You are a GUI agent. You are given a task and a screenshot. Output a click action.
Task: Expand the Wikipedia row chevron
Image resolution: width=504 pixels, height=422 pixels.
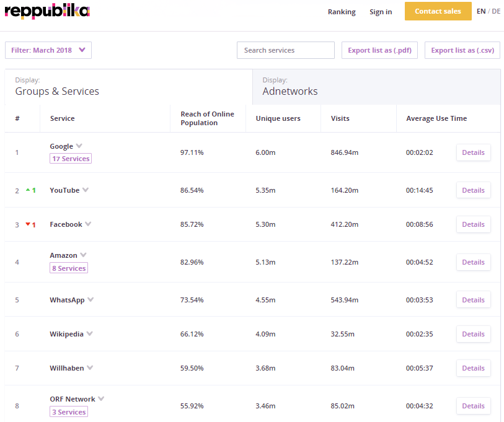coord(89,334)
